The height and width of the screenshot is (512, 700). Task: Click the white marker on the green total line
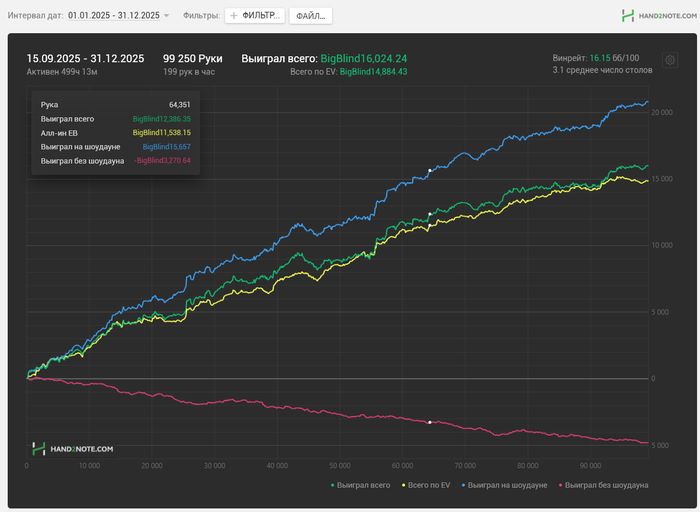(x=430, y=214)
